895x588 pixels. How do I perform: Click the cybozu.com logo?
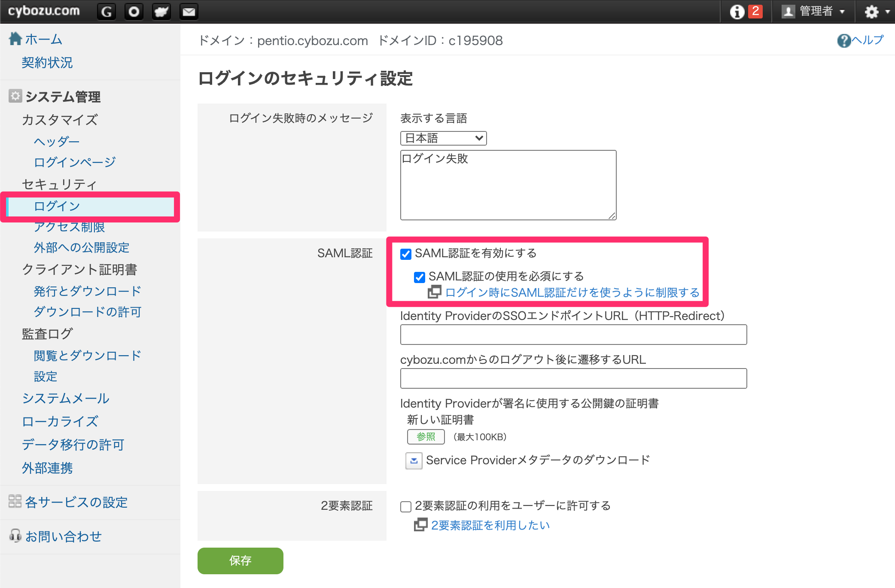[x=44, y=11]
